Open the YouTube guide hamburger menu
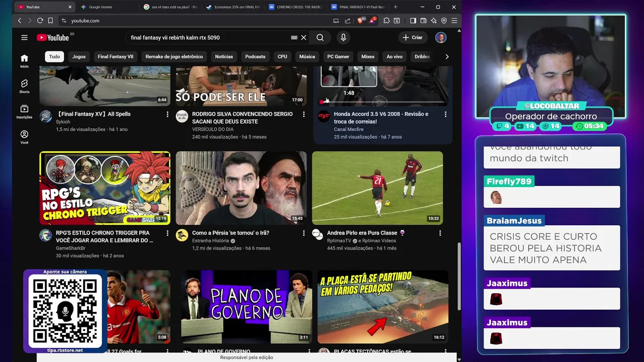The height and width of the screenshot is (362, 644). tap(24, 38)
